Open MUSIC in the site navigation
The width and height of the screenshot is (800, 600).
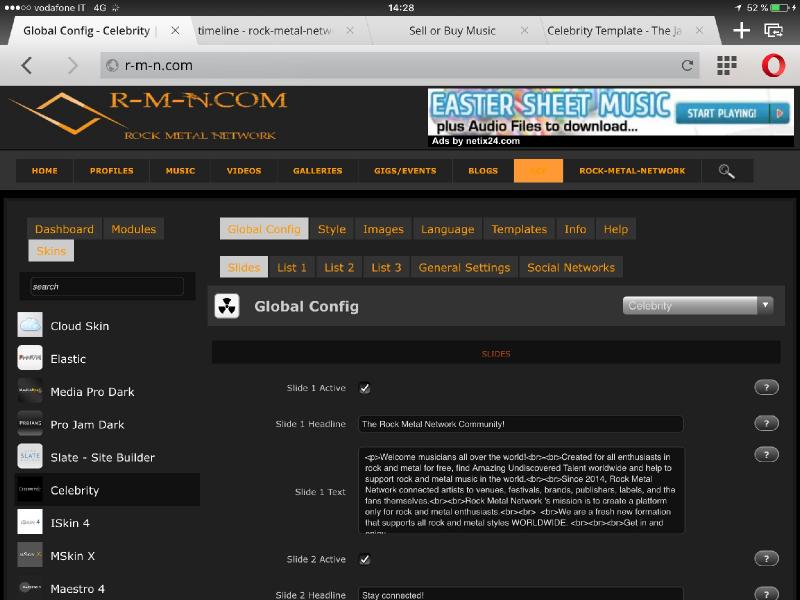pos(180,171)
